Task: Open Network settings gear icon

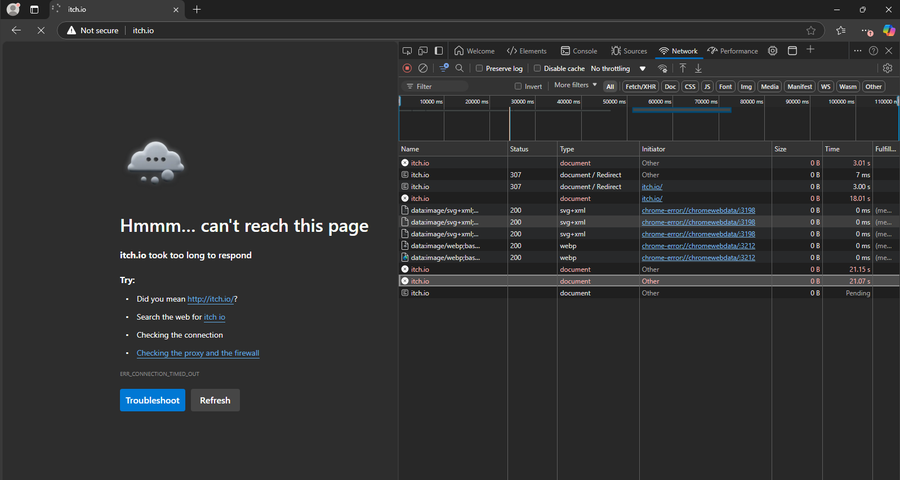Action: pyautogui.click(x=887, y=68)
